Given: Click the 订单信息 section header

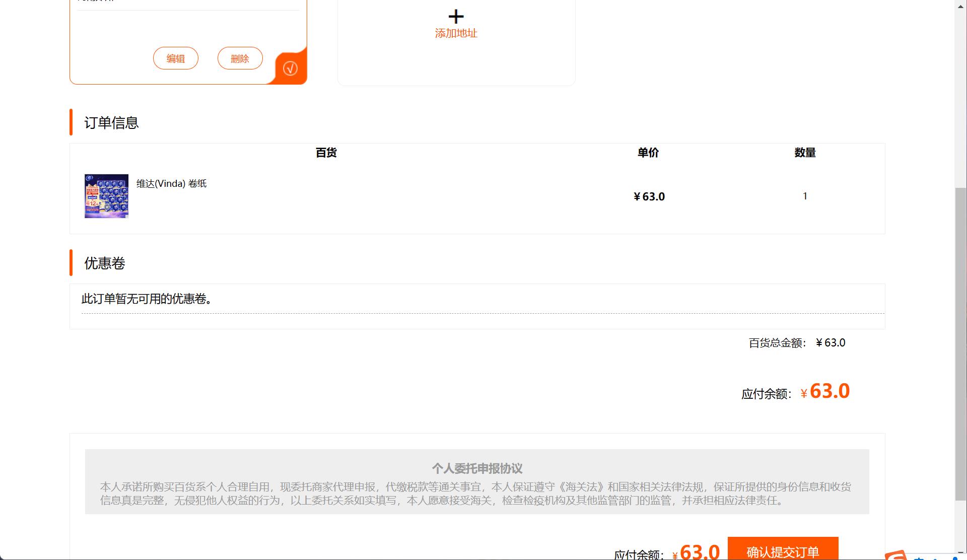Looking at the screenshot, I should [x=111, y=123].
